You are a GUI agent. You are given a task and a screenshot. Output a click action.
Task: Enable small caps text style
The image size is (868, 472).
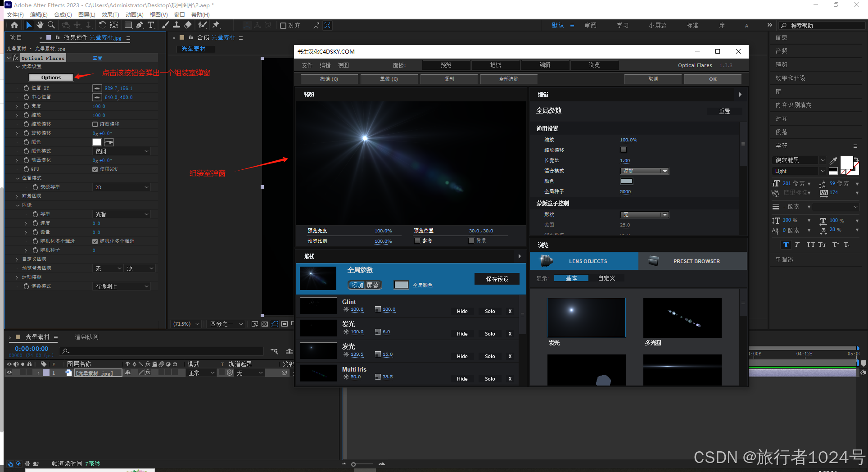pos(822,245)
